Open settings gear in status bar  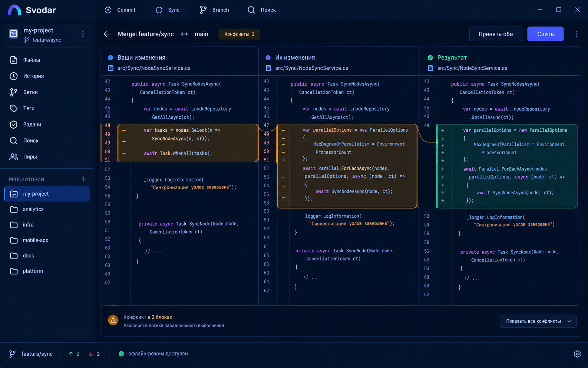pos(577,354)
